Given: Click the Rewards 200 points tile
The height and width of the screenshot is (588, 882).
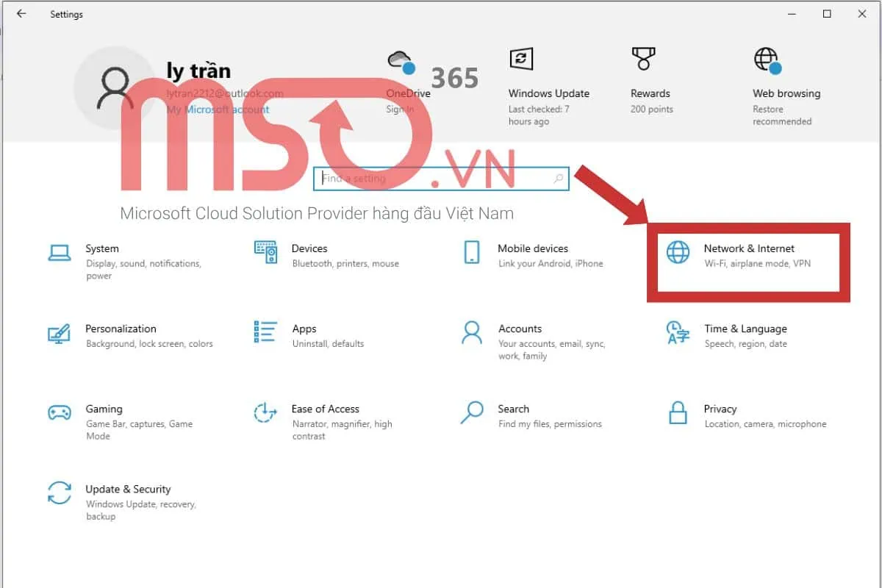Looking at the screenshot, I should 650,82.
